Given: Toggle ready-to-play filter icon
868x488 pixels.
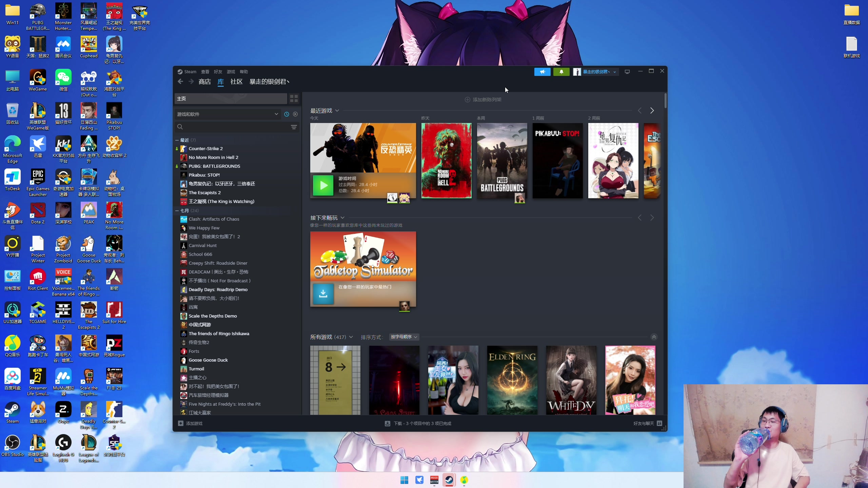Looking at the screenshot, I should 295,114.
